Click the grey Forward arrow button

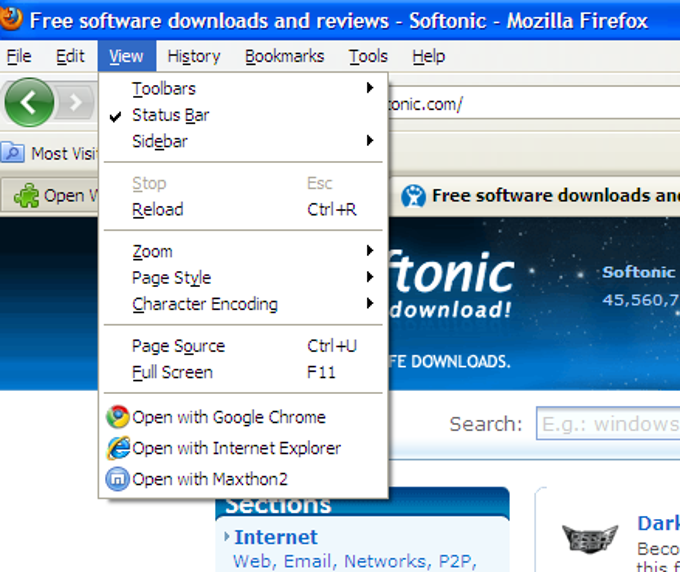pos(76,103)
